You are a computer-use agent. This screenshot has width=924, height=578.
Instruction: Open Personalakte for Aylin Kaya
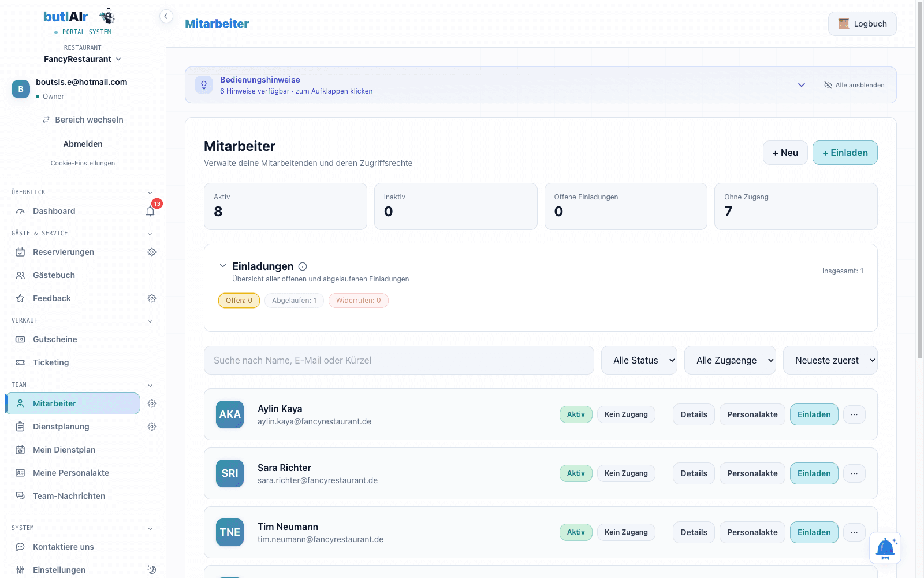click(752, 414)
